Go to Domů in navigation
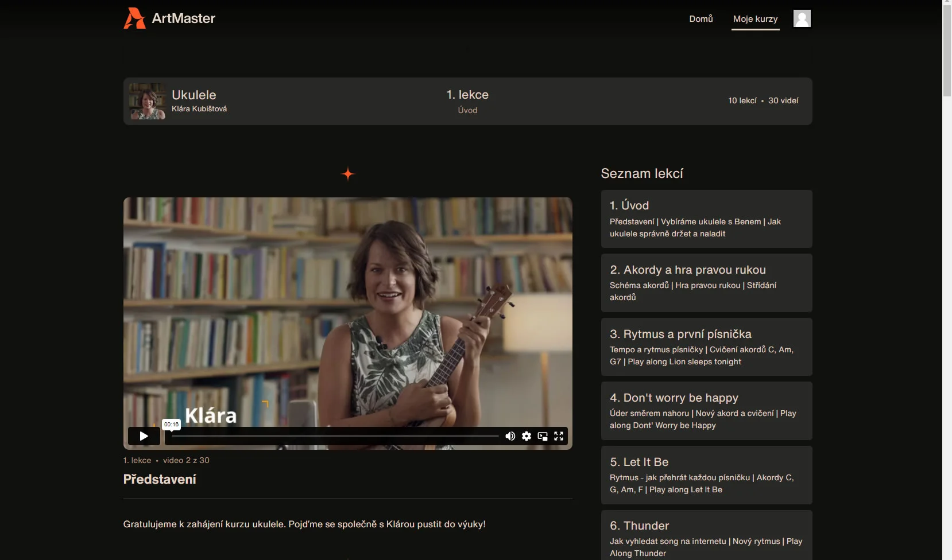The image size is (952, 560). (x=701, y=19)
